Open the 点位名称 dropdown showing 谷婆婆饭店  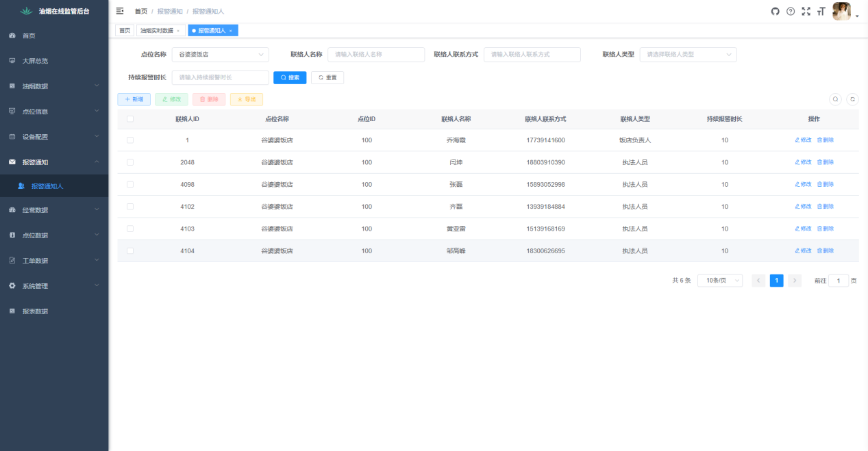(x=221, y=55)
